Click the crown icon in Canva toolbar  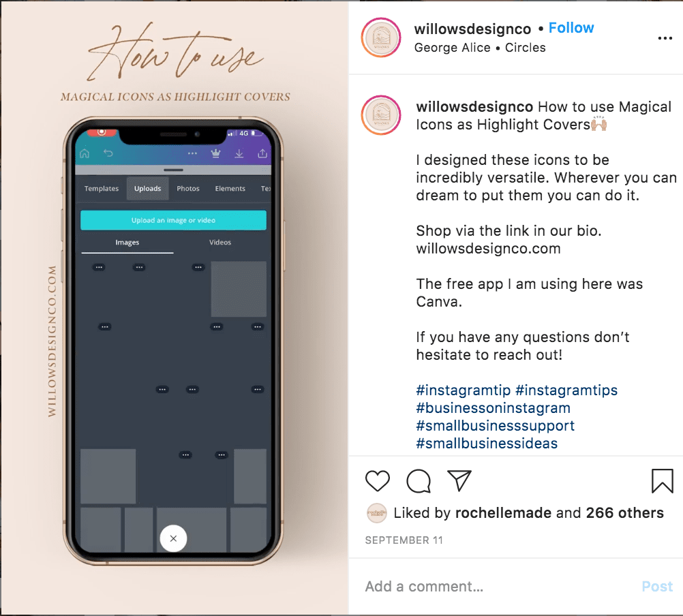[x=215, y=153]
